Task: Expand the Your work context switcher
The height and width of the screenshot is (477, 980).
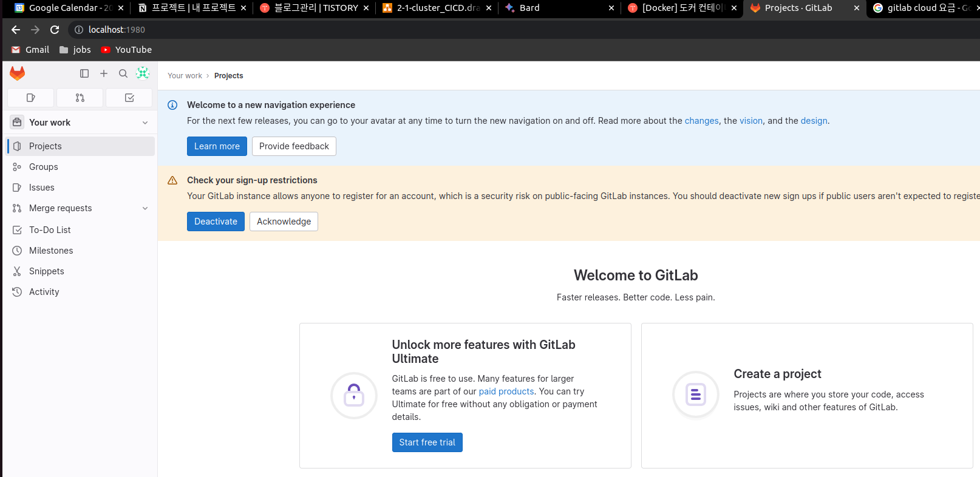Action: pos(80,123)
